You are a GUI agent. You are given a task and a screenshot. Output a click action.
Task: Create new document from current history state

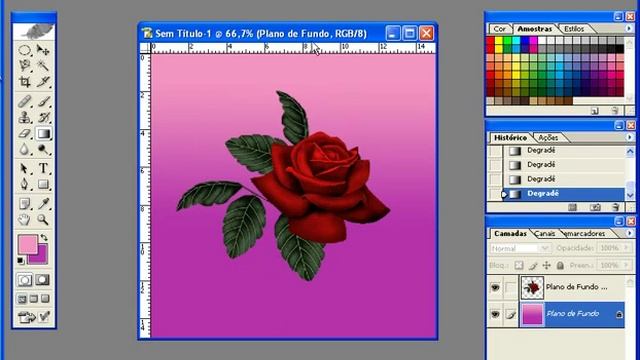(573, 208)
